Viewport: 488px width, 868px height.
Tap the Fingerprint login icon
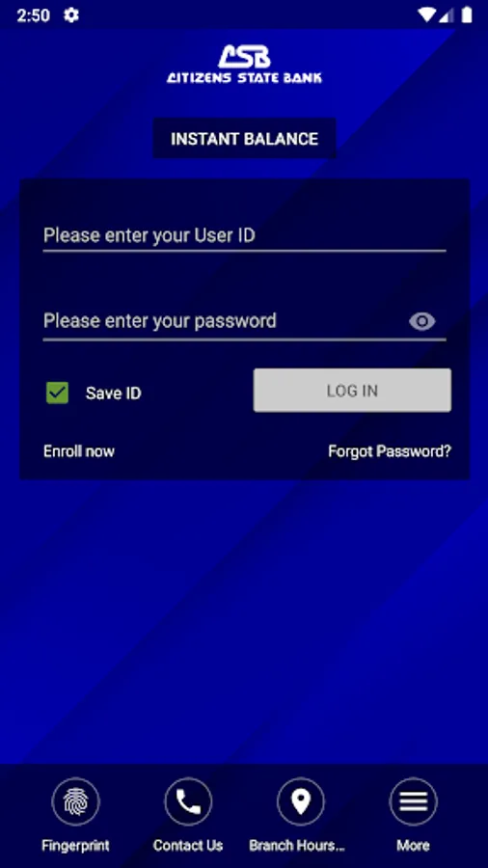[76, 801]
